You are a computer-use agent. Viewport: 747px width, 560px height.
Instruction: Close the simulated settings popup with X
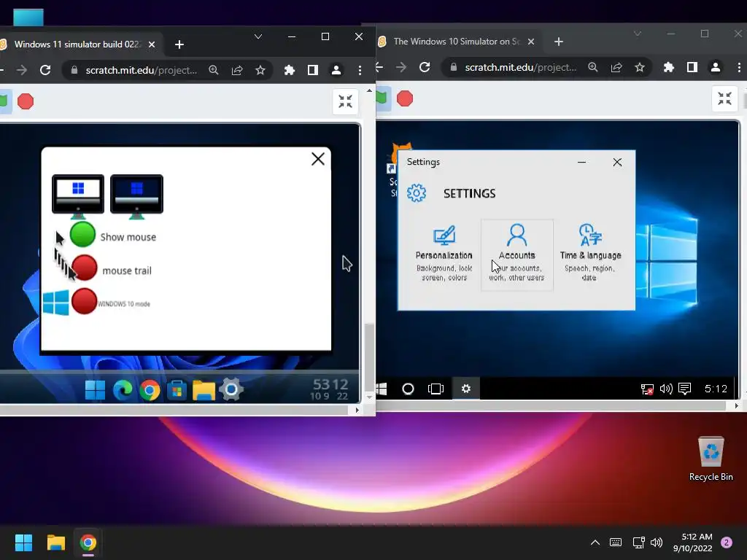click(x=318, y=159)
